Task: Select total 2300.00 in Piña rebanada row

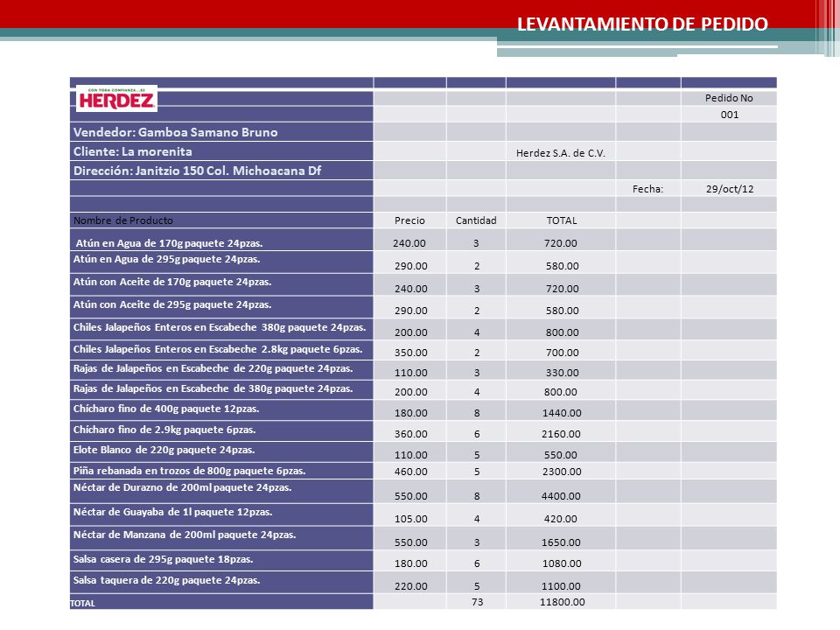Action: (561, 472)
